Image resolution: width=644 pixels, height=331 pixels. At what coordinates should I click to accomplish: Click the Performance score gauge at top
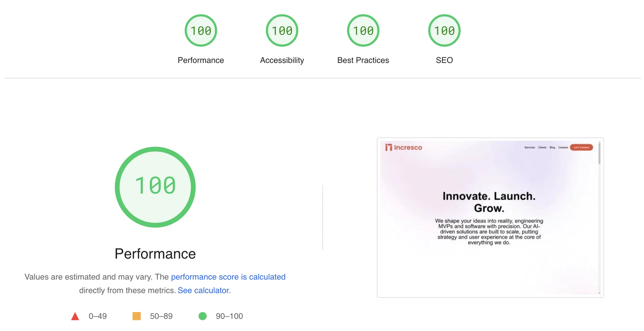(x=201, y=30)
